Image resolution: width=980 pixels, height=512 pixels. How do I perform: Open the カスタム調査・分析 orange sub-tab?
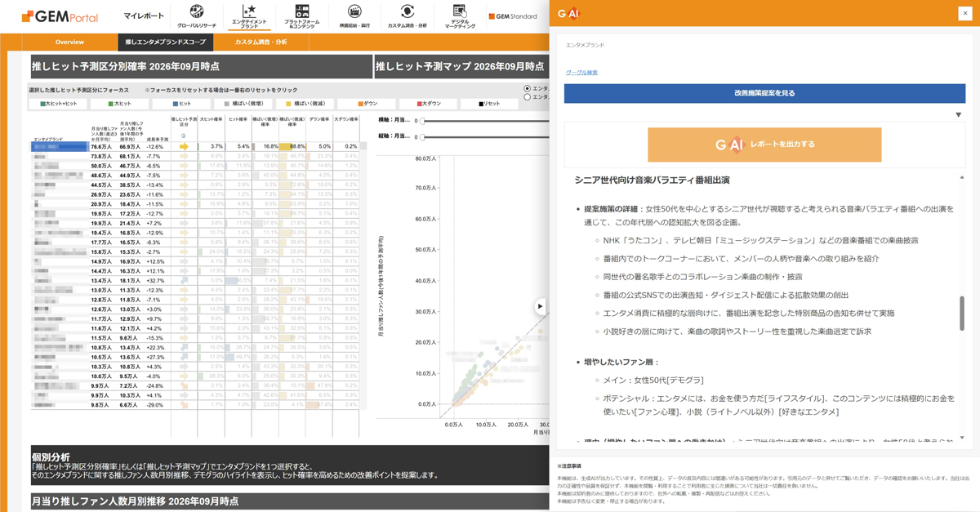click(x=261, y=42)
